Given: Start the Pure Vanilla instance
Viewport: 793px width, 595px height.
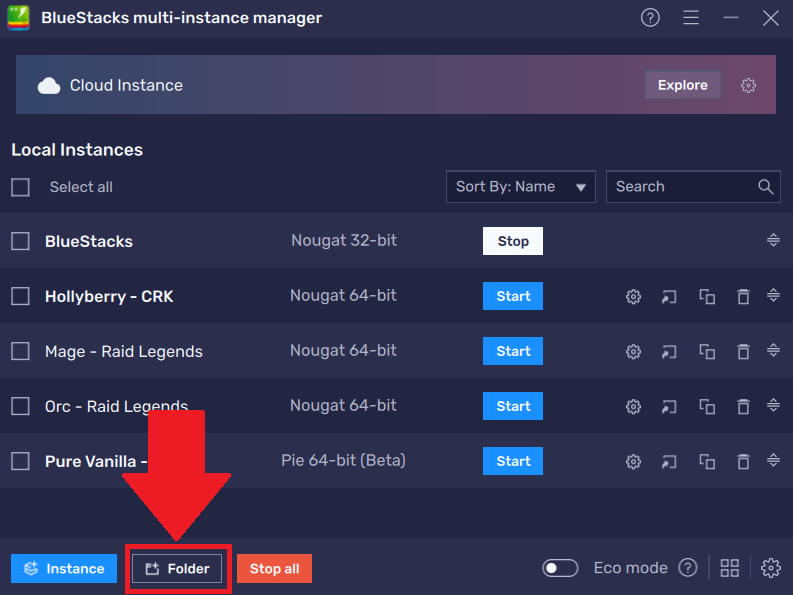Looking at the screenshot, I should [513, 461].
